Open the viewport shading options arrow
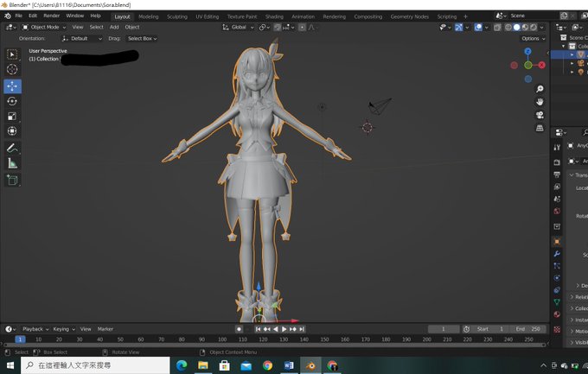Image resolution: width=588 pixels, height=374 pixels. [x=542, y=28]
